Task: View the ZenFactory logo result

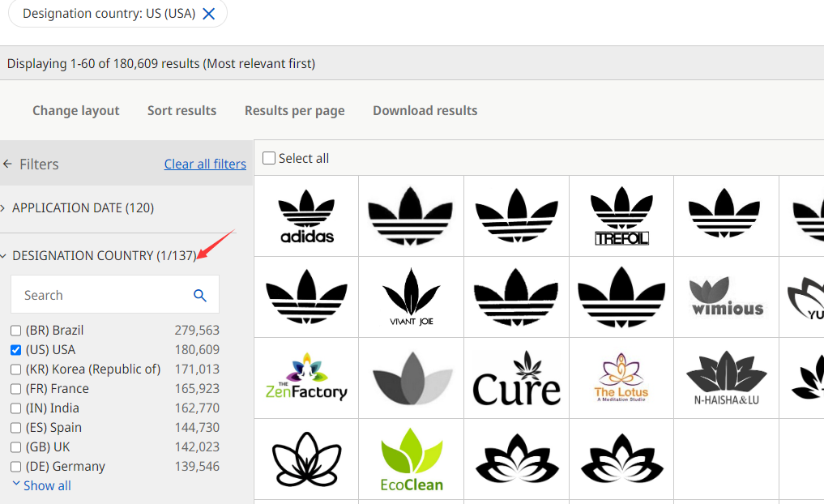Action: pyautogui.click(x=307, y=378)
